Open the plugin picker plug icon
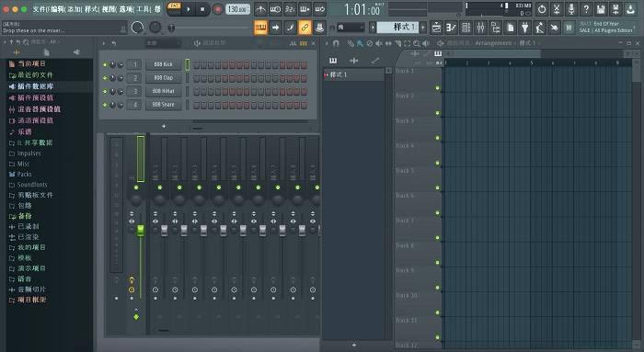This screenshot has width=644, height=352. point(525,28)
